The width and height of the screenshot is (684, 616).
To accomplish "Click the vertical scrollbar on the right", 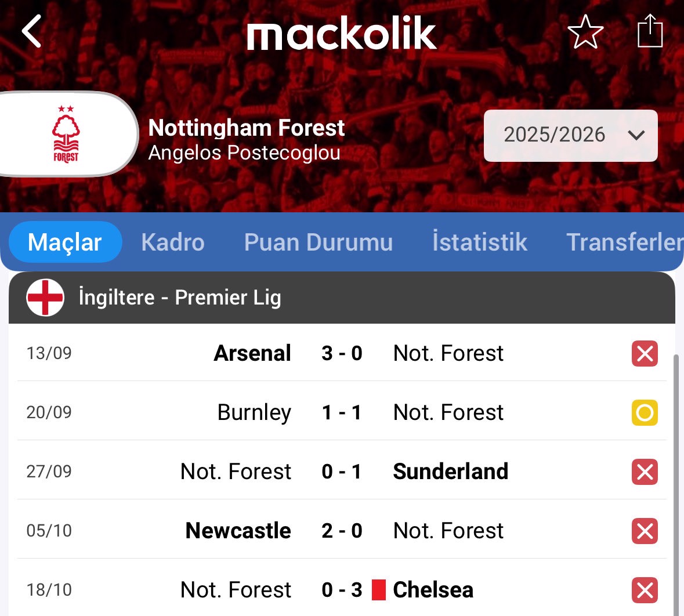I will coord(675,481).
